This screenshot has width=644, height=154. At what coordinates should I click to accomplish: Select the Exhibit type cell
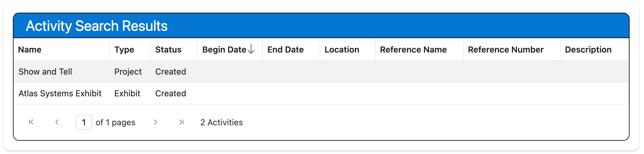pyautogui.click(x=127, y=93)
